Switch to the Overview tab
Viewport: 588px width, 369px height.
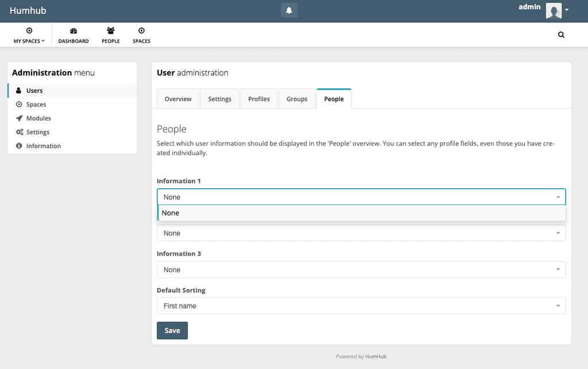(x=178, y=99)
